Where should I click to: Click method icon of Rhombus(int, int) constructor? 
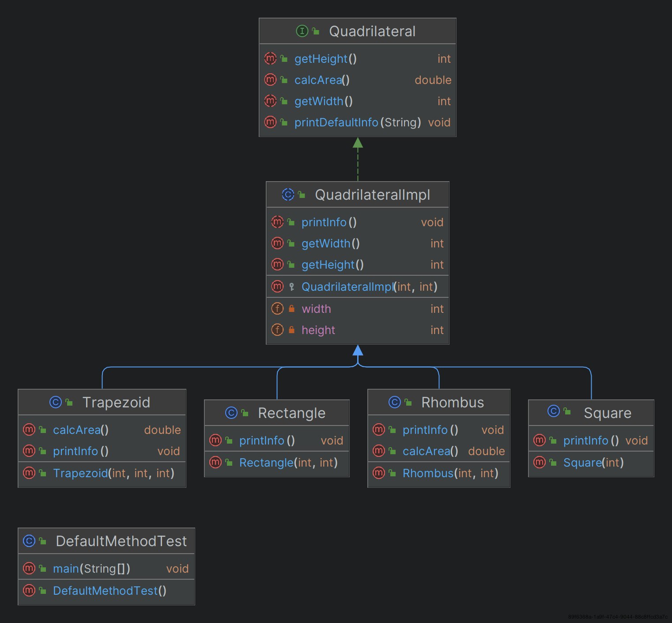379,473
